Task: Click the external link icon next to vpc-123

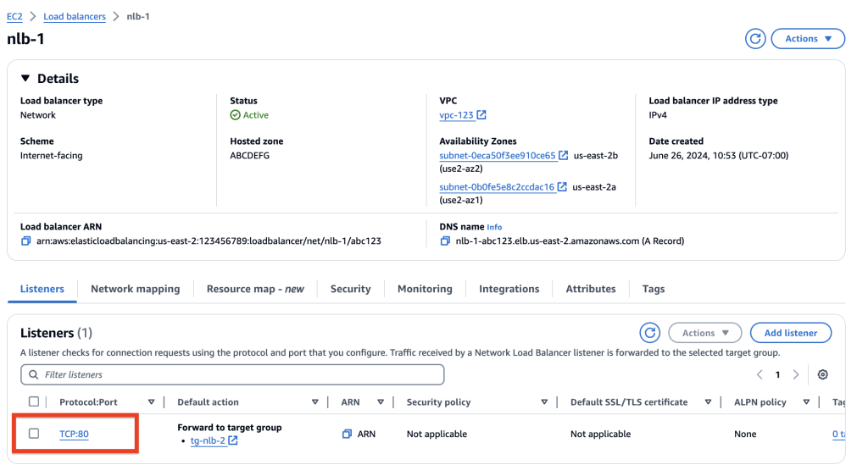Action: [x=481, y=115]
